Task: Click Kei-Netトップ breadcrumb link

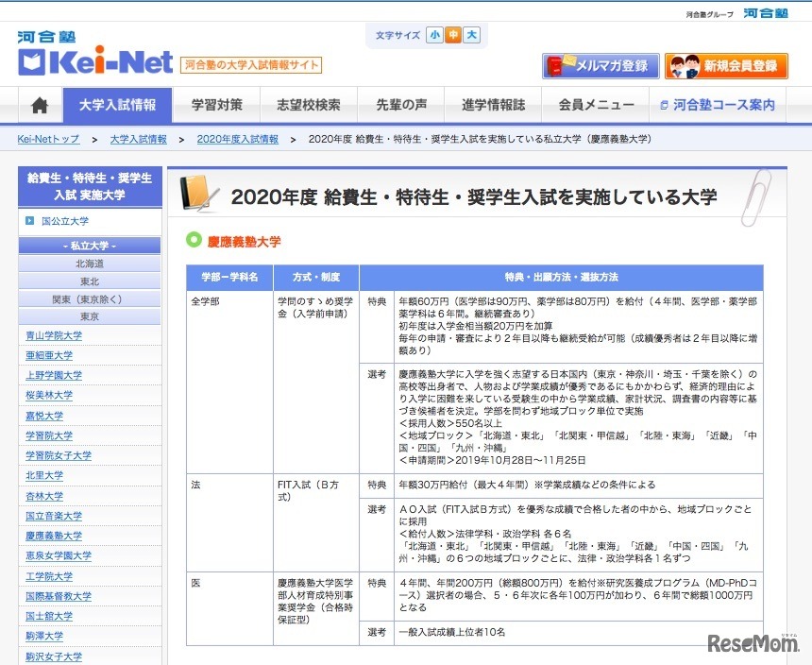Action: [48, 139]
